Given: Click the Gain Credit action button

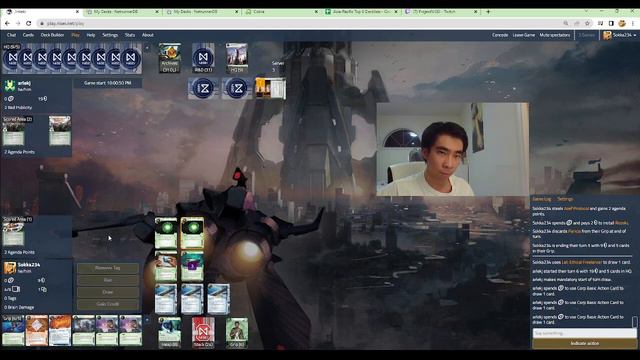Looking at the screenshot, I should click(108, 304).
